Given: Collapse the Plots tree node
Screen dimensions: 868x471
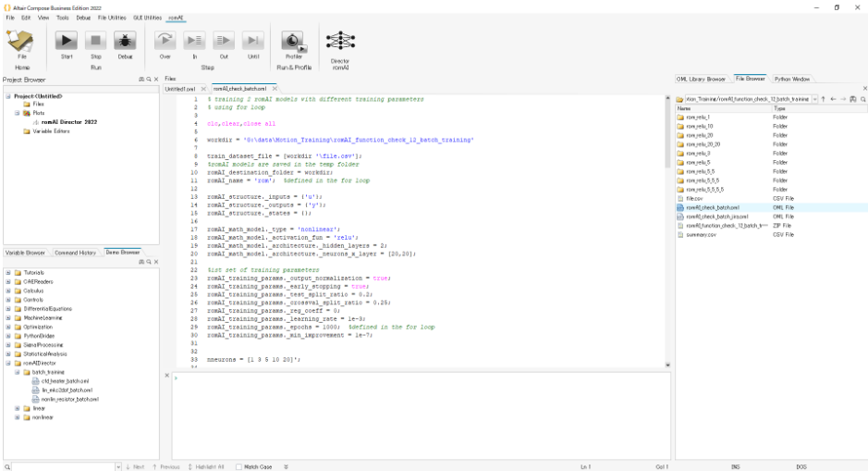Looking at the screenshot, I should point(18,113).
